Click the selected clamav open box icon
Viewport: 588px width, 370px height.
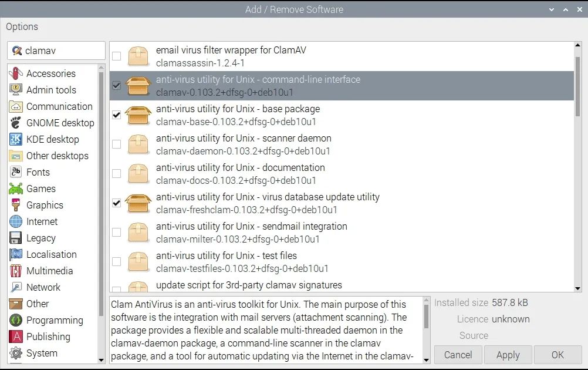coord(138,86)
